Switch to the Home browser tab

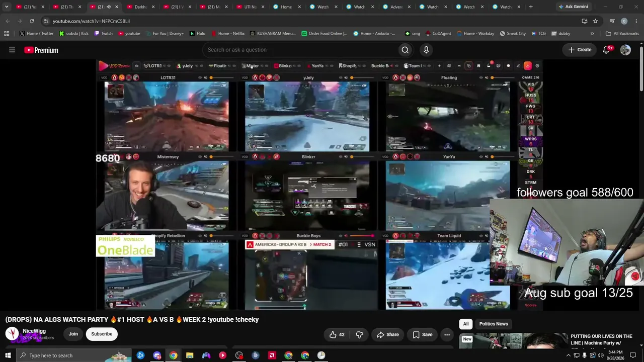[286, 7]
